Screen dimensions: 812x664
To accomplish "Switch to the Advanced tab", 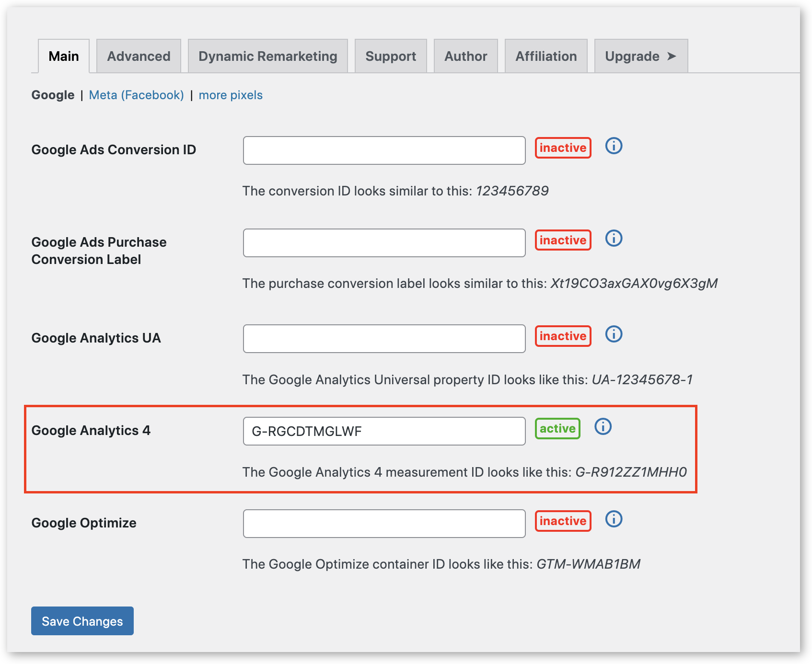I will tap(139, 57).
